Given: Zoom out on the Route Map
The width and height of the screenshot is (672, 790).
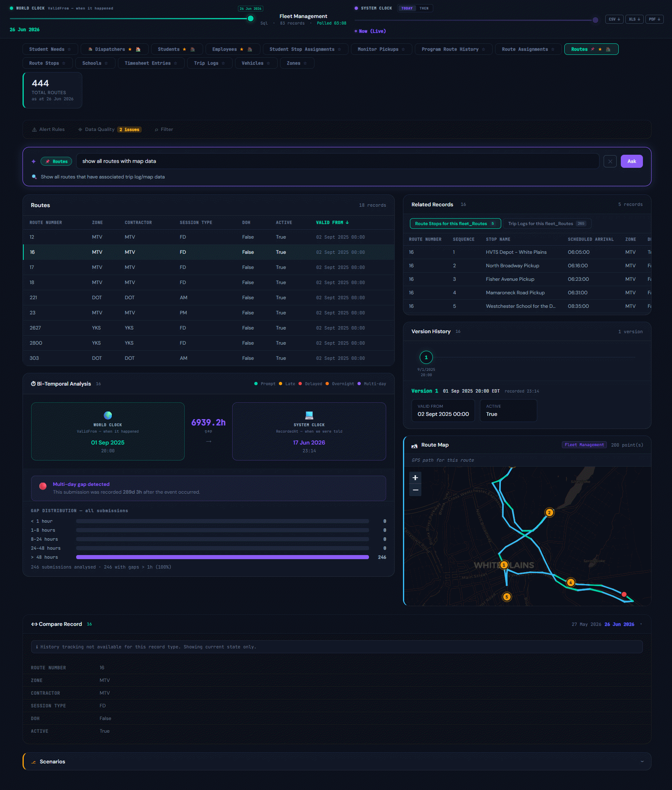Looking at the screenshot, I should [x=415, y=490].
